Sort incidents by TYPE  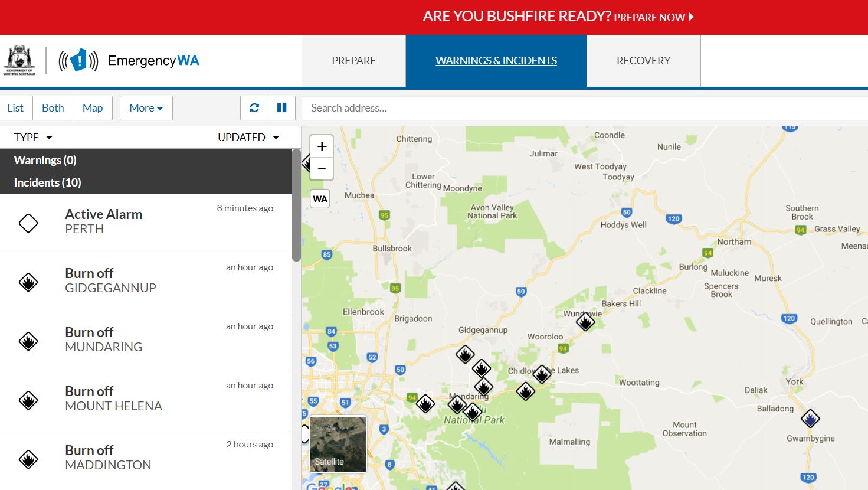pos(33,137)
